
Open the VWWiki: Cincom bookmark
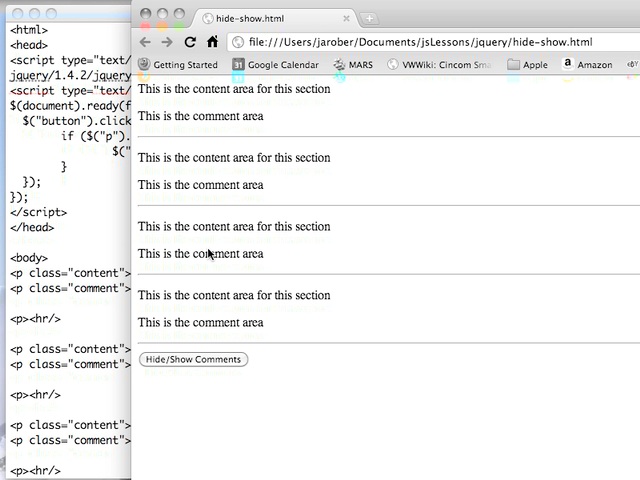tap(439, 64)
